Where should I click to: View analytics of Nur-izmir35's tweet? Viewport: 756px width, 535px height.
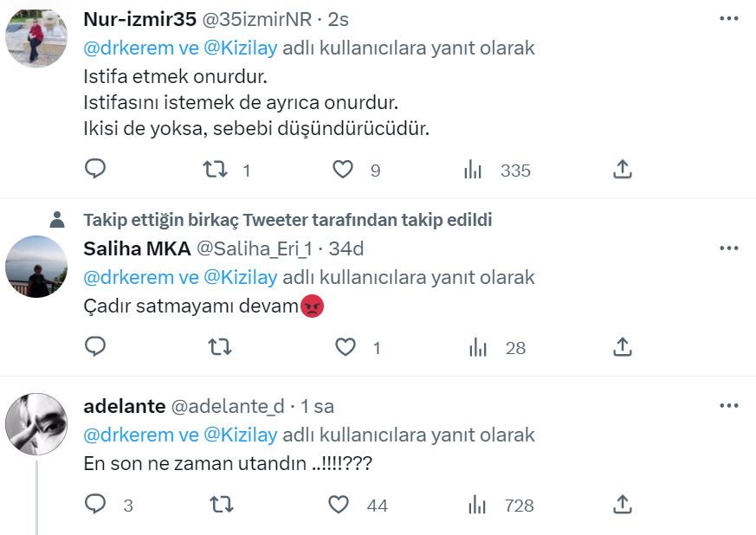click(x=473, y=170)
